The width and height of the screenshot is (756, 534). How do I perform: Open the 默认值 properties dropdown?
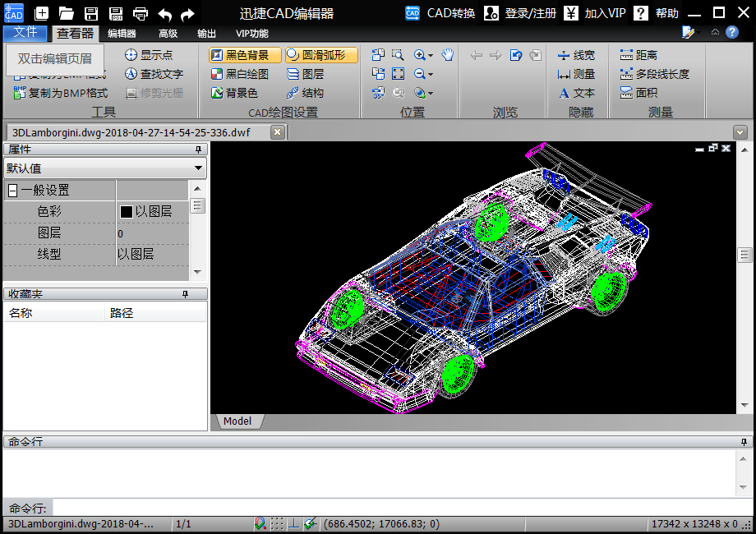point(198,168)
